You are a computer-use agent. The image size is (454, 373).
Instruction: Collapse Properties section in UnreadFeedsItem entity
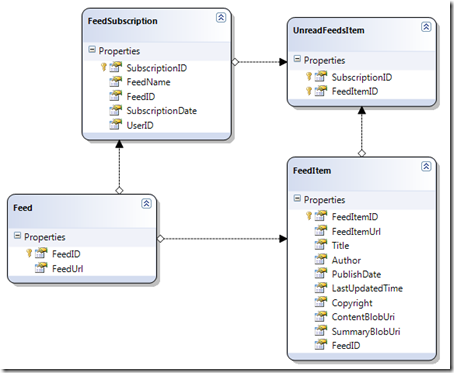pos(297,59)
